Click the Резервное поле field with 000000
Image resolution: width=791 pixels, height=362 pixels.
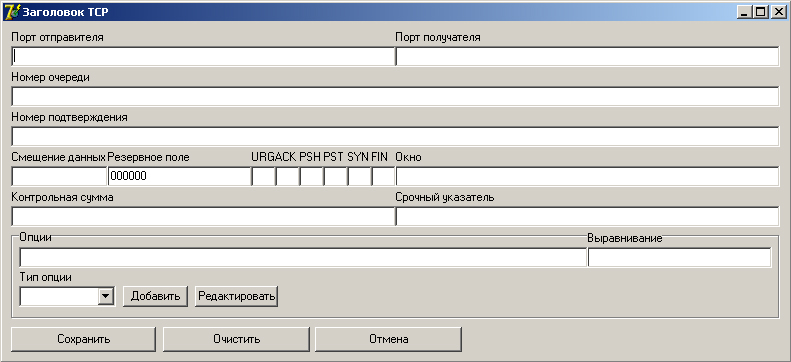click(x=179, y=176)
